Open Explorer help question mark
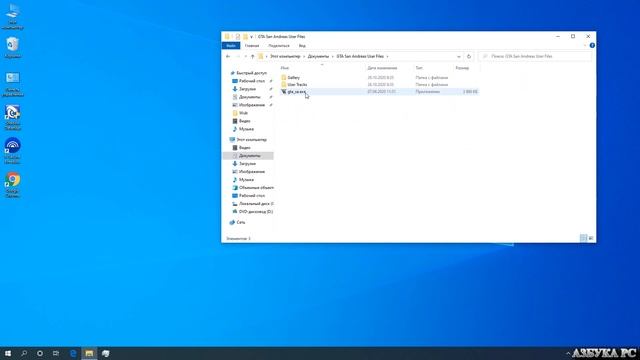Image resolution: width=640 pixels, height=360 pixels. (592, 45)
